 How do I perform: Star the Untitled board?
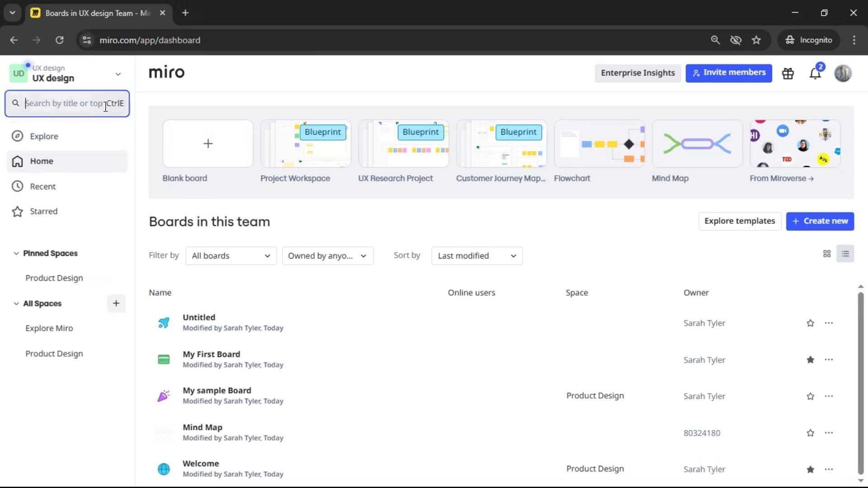[810, 323]
